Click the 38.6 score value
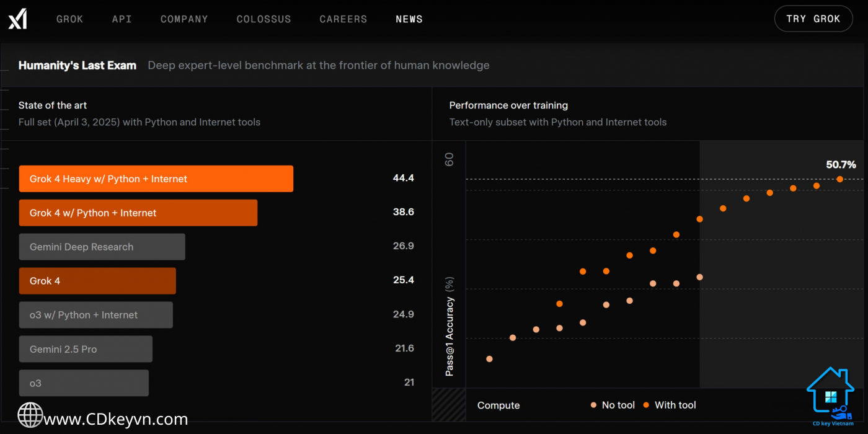The image size is (868, 434). 403,212
